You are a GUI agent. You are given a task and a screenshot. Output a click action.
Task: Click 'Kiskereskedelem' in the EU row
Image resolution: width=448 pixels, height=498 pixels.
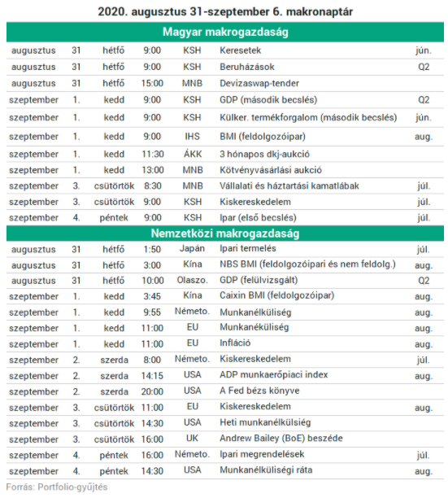(254, 407)
